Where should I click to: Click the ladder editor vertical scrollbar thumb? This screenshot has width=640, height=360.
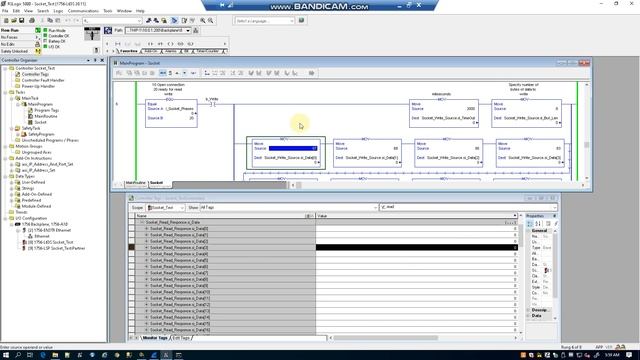pos(587,145)
